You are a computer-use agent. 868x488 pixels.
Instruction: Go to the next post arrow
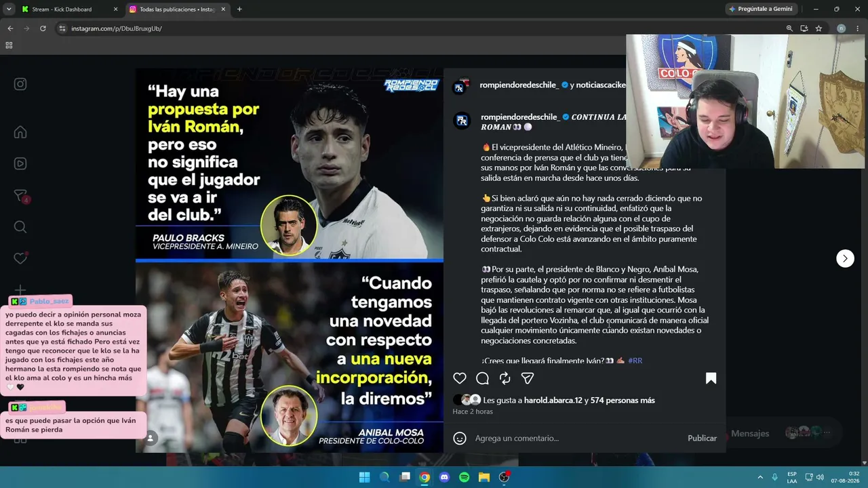click(x=845, y=258)
